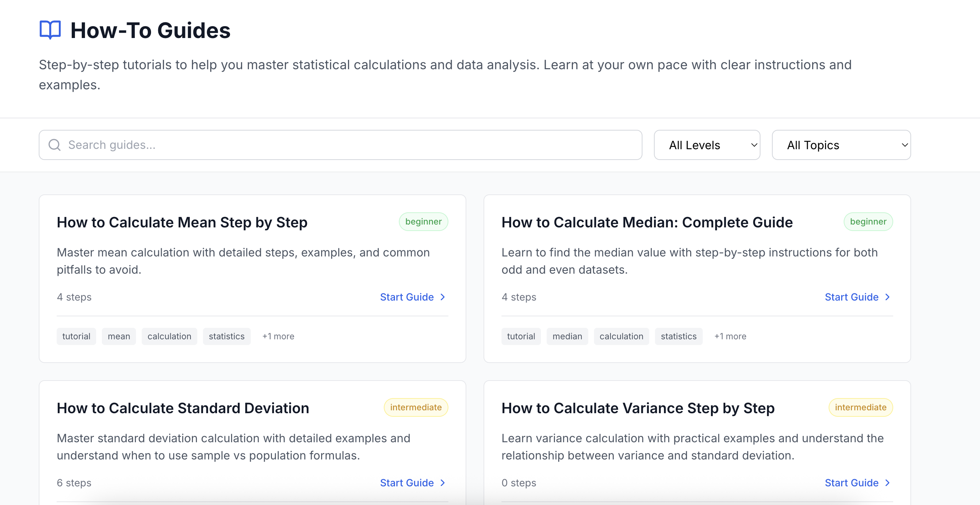Start Guide for How to Calculate Median
The image size is (980, 505).
pyautogui.click(x=852, y=297)
